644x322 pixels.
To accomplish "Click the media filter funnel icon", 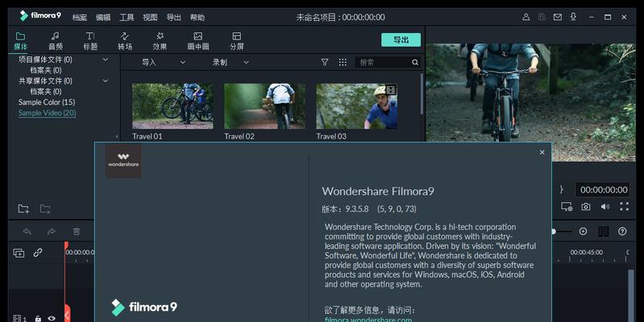I will coord(325,62).
